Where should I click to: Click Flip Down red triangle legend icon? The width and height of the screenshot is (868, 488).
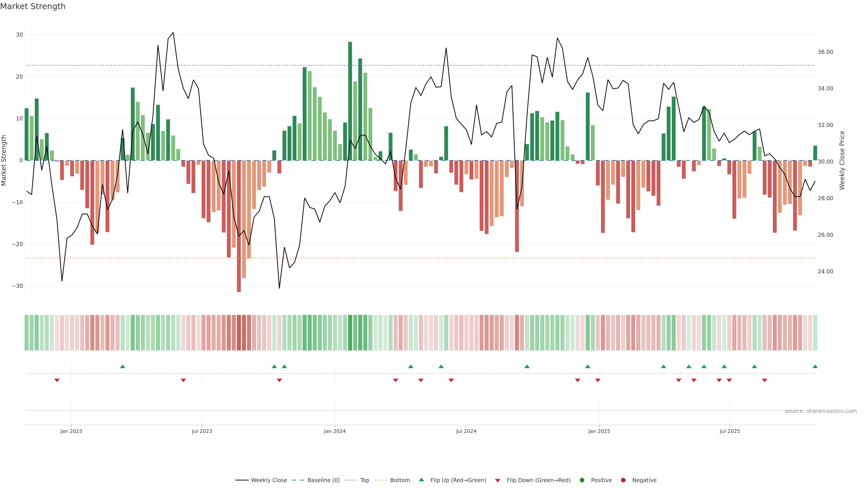(498, 481)
